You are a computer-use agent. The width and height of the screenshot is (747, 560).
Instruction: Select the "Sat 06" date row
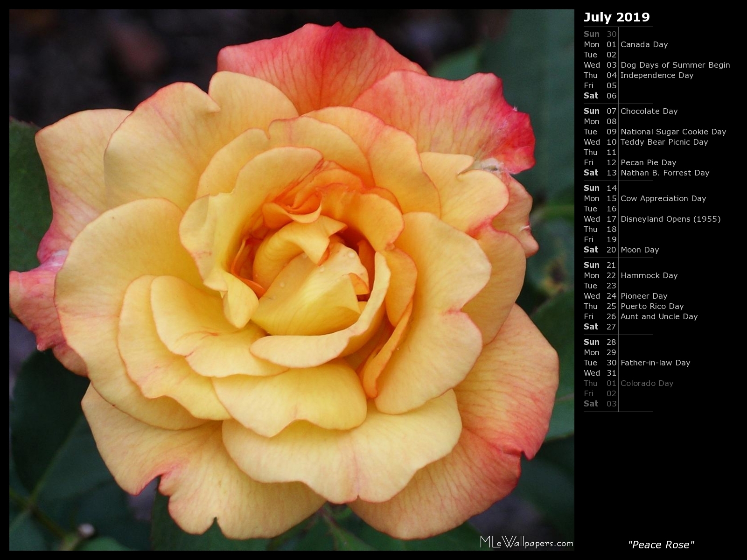pyautogui.click(x=600, y=96)
